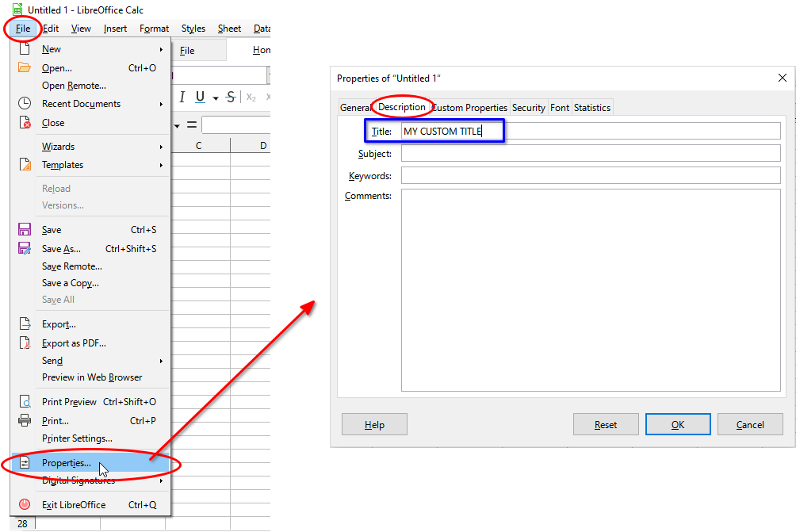Click the Help button

[x=373, y=424]
